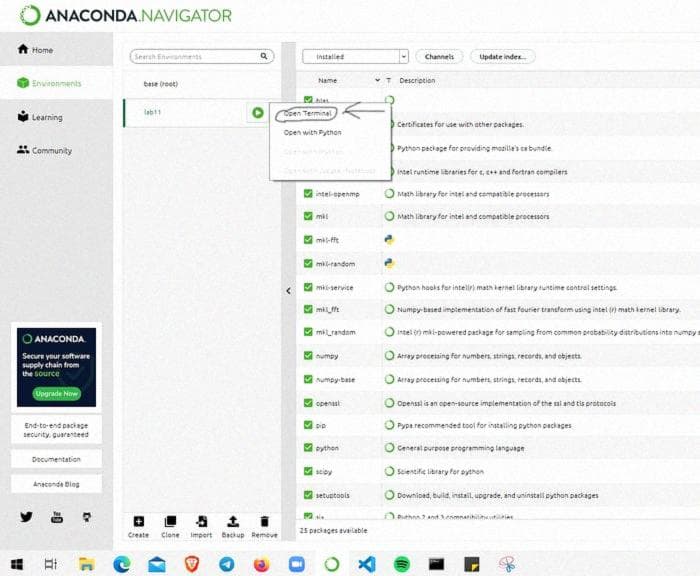Click the Anaconda type icon beside scipy

(x=389, y=471)
